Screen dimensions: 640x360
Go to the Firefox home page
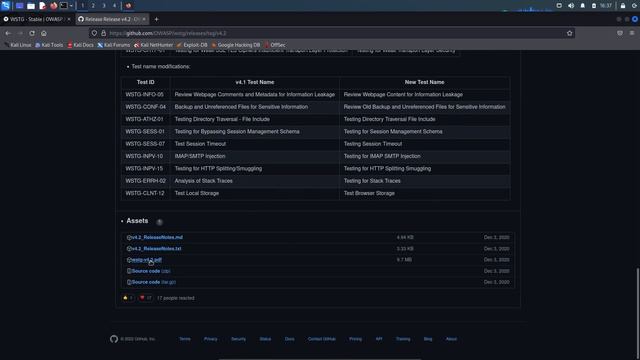point(44,33)
